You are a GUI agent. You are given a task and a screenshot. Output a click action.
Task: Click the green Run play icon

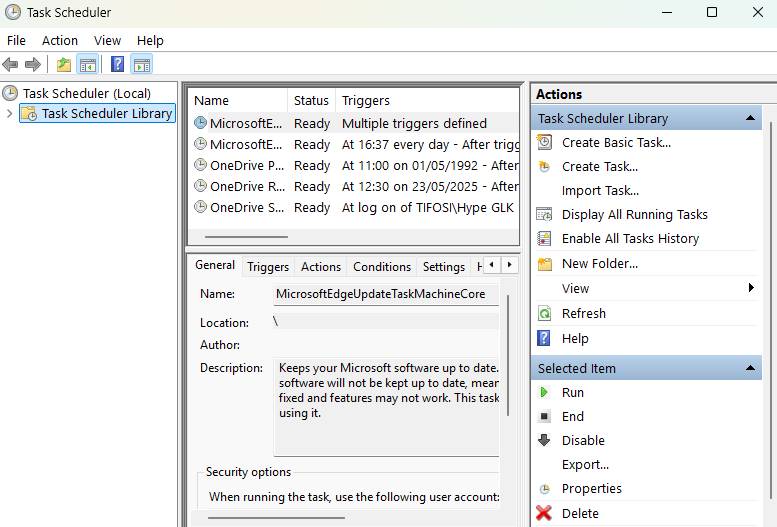(x=544, y=392)
